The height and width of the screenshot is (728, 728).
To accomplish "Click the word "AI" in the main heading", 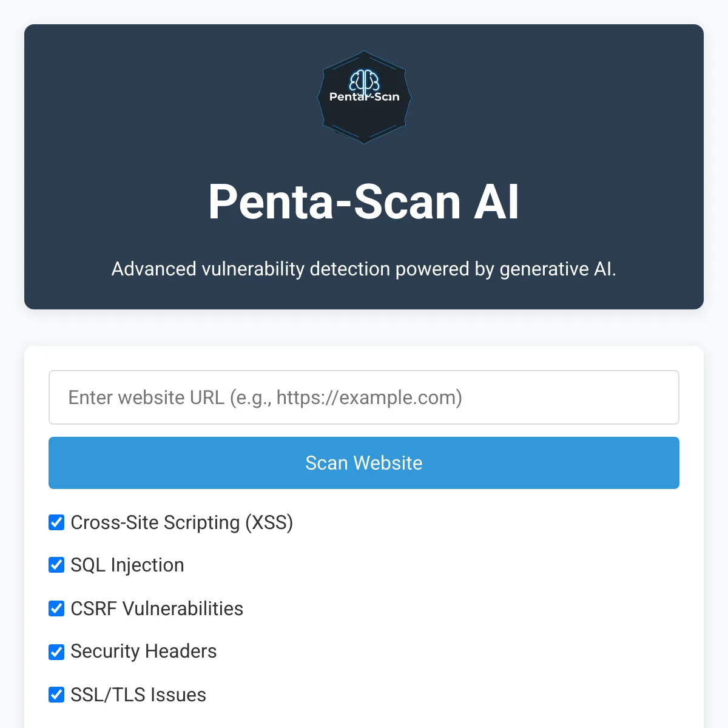I will click(x=496, y=202).
